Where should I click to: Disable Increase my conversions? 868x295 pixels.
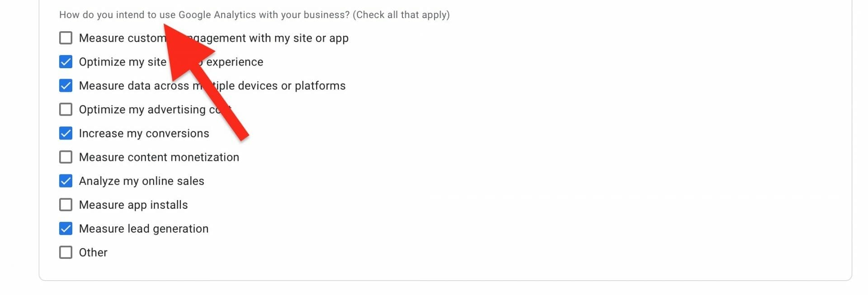pyautogui.click(x=66, y=133)
